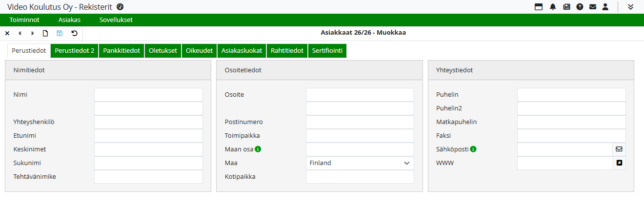Open the Sertifiointi tab
This screenshot has width=644, height=211.
pos(327,51)
